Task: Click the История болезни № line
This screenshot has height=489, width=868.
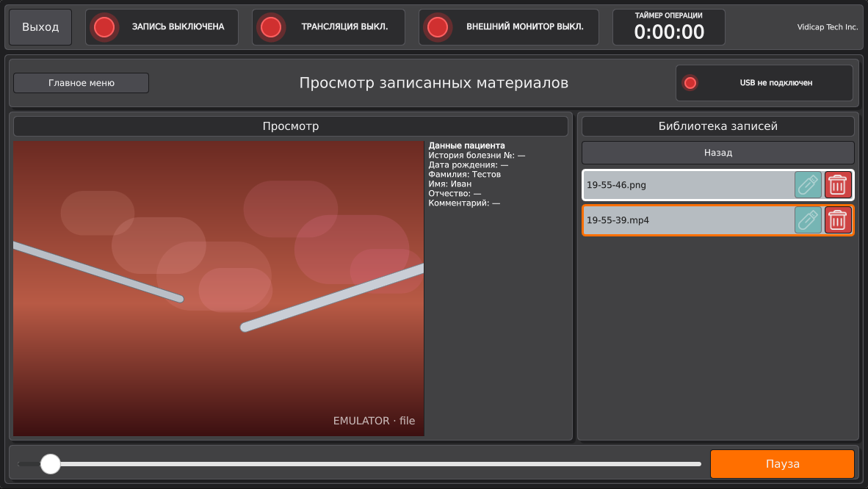Action: point(477,156)
